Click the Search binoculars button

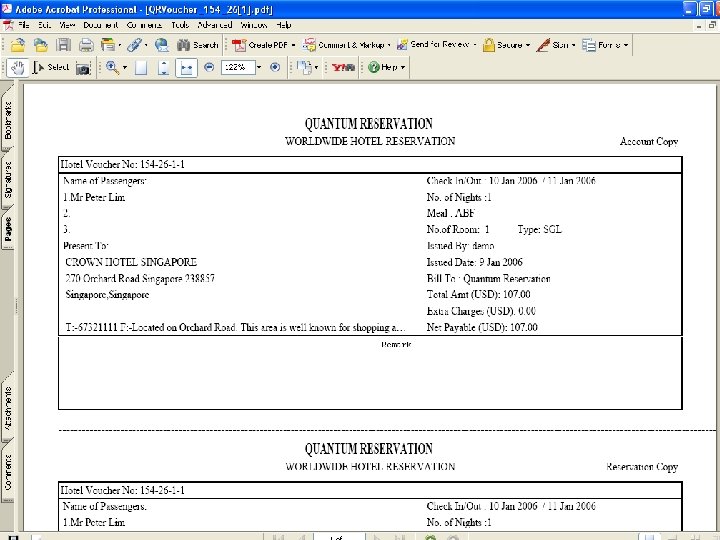pos(197,45)
